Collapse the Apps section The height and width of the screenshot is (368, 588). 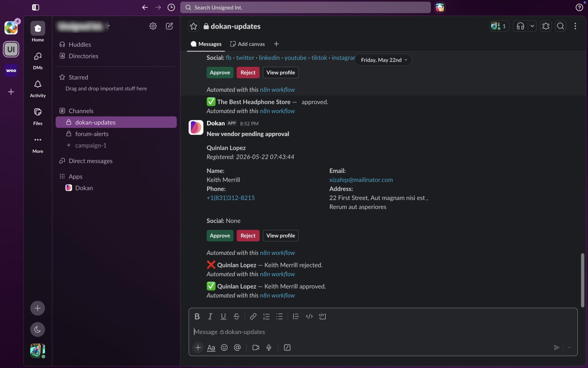pyautogui.click(x=75, y=176)
